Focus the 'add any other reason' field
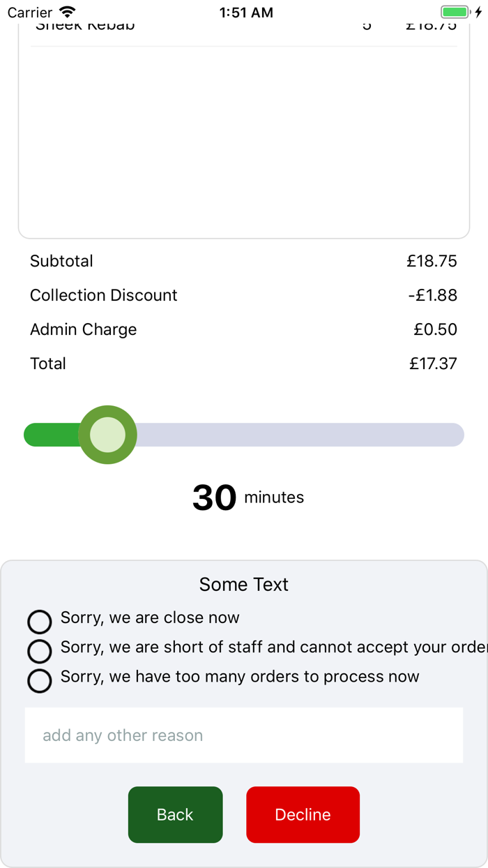The width and height of the screenshot is (488, 868). point(244,735)
